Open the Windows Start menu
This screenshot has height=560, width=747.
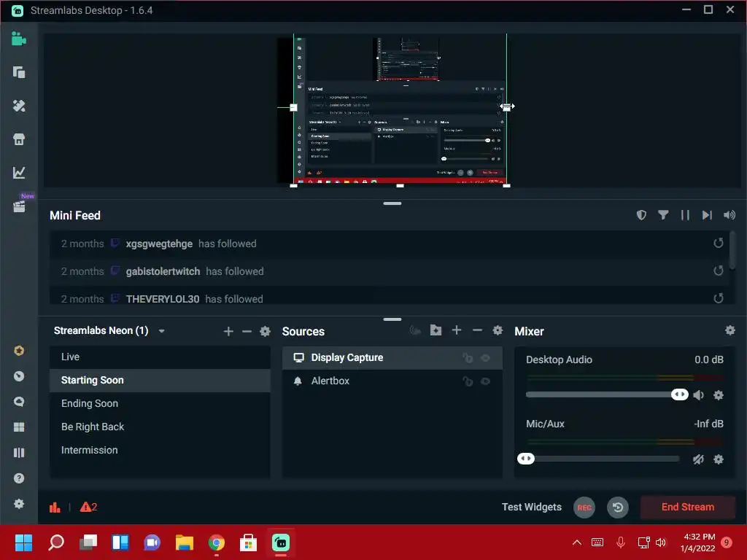pyautogui.click(x=23, y=542)
